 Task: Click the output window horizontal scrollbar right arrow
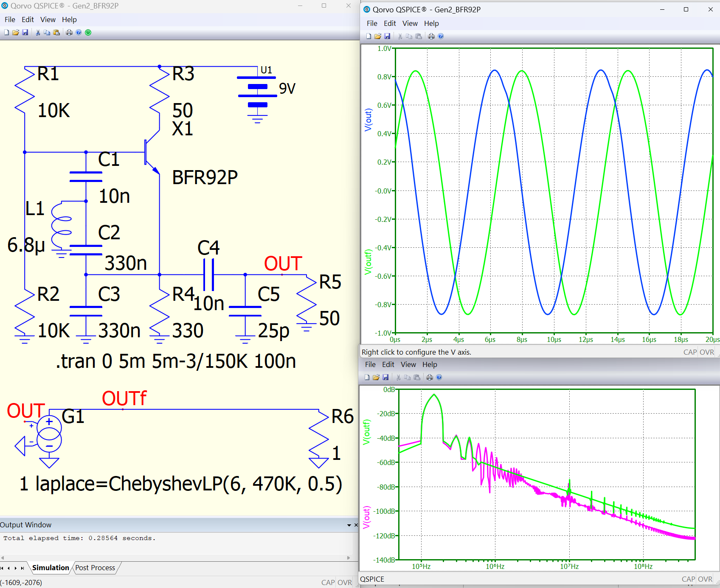click(x=349, y=558)
